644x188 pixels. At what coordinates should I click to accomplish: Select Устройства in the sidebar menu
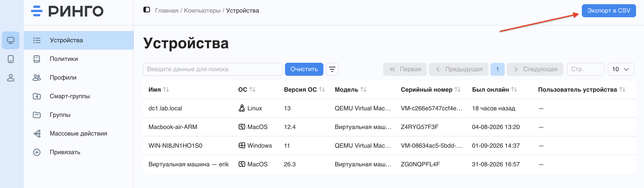tap(78, 40)
